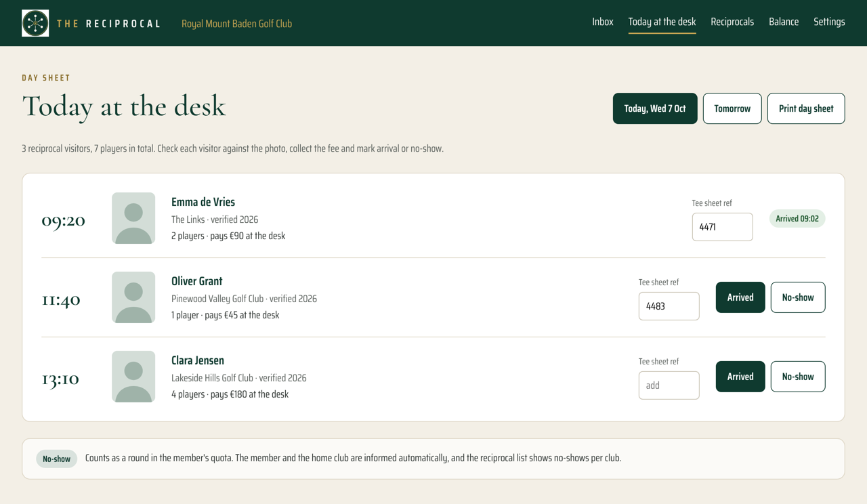The width and height of the screenshot is (867, 504).
Task: Open Emma de Vries's avatar photo
Action: [x=133, y=218]
